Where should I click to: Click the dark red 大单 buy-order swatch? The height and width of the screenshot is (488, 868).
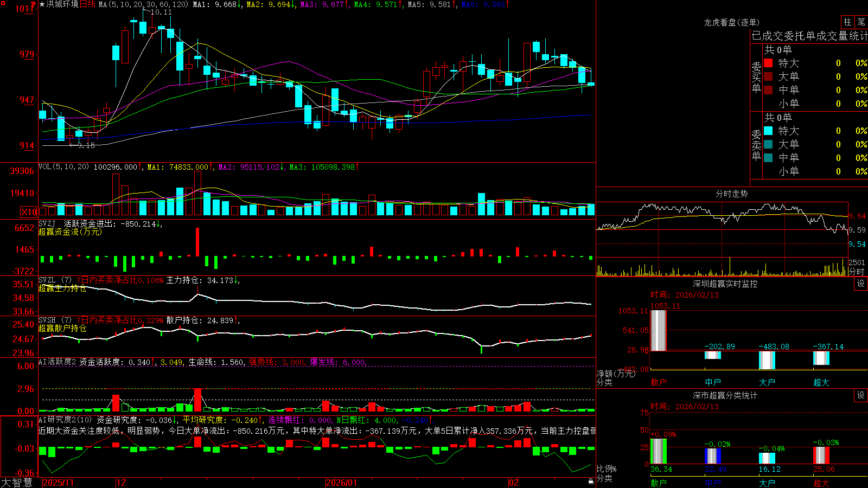(768, 76)
